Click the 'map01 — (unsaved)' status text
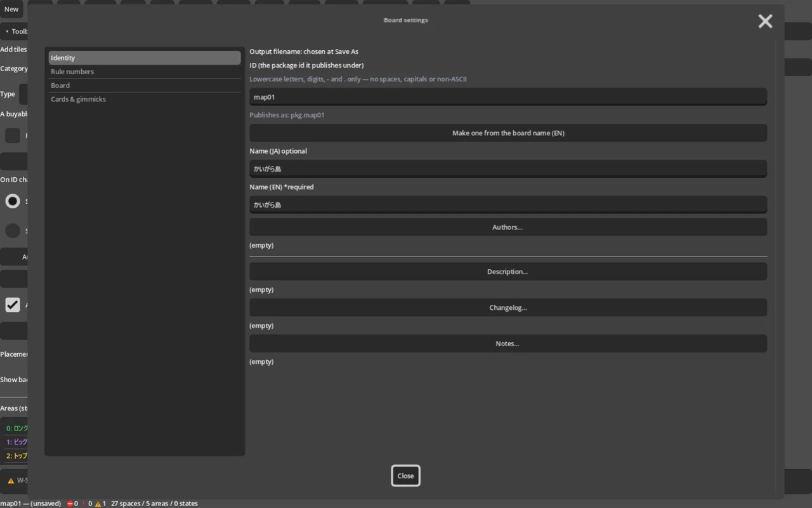Image resolution: width=812 pixels, height=508 pixels. pyautogui.click(x=30, y=504)
